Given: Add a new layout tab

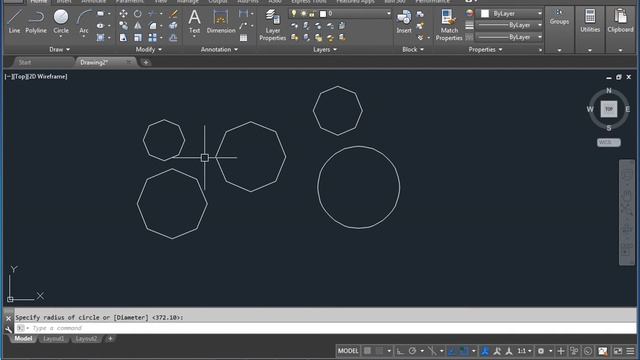Looking at the screenshot, I should (110, 339).
